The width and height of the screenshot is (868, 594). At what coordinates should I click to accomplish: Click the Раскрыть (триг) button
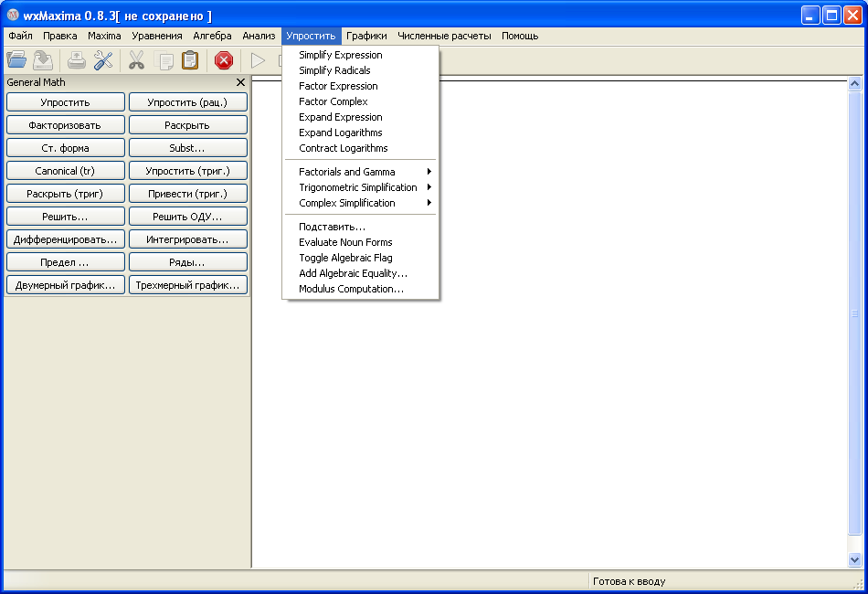click(x=65, y=194)
